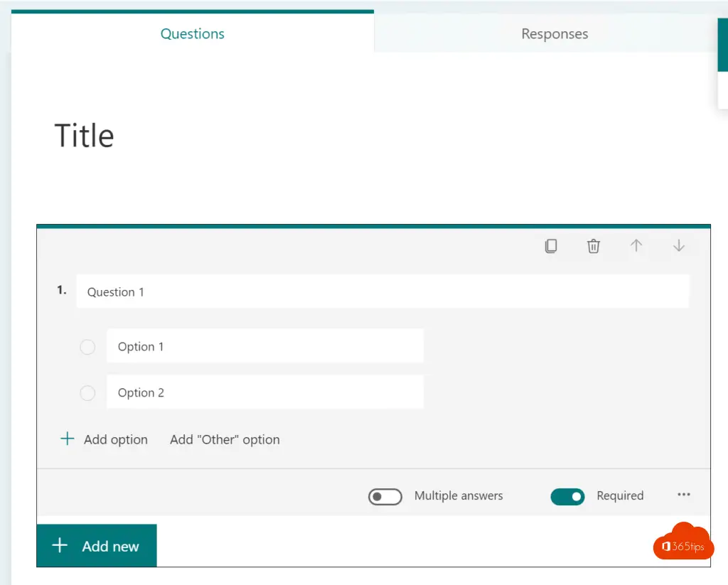Delete the question with trash icon
This screenshot has height=585, width=728.
594,246
